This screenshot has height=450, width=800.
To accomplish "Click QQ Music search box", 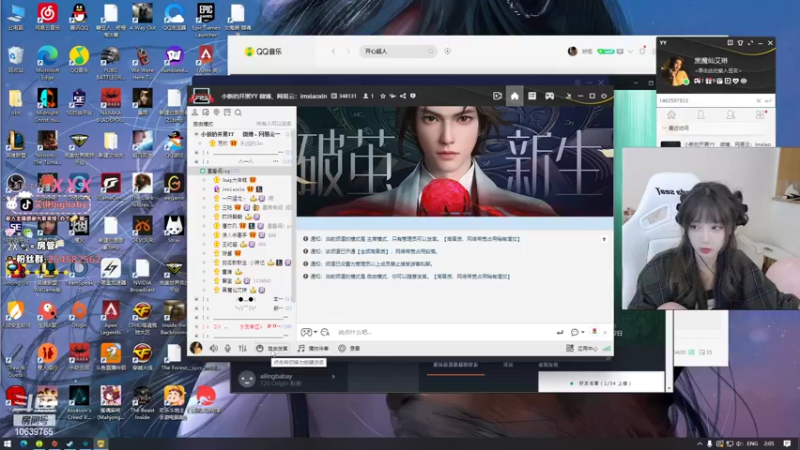I will click(398, 52).
